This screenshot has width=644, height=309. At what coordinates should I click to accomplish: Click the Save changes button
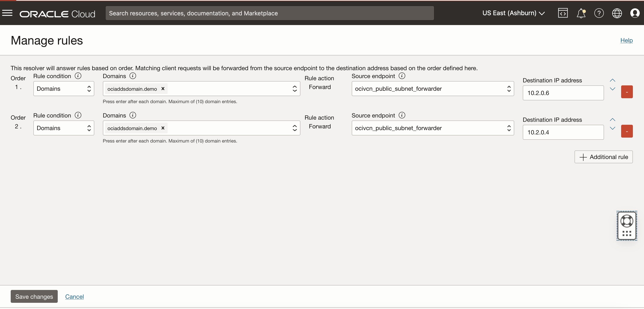pyautogui.click(x=34, y=296)
